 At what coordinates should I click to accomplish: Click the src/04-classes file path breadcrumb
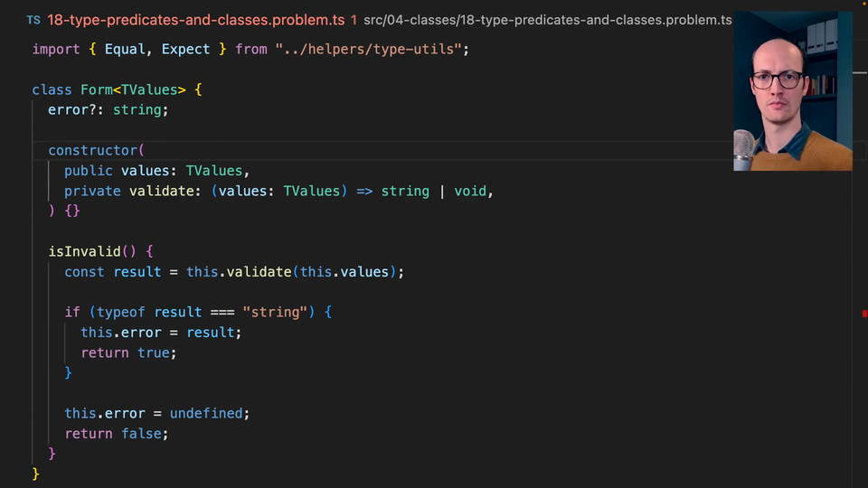547,19
